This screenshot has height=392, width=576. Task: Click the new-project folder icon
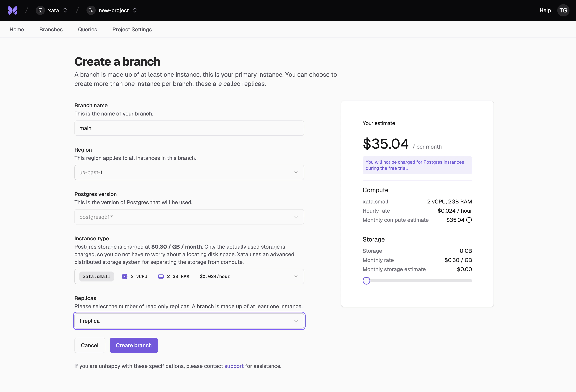(x=91, y=10)
